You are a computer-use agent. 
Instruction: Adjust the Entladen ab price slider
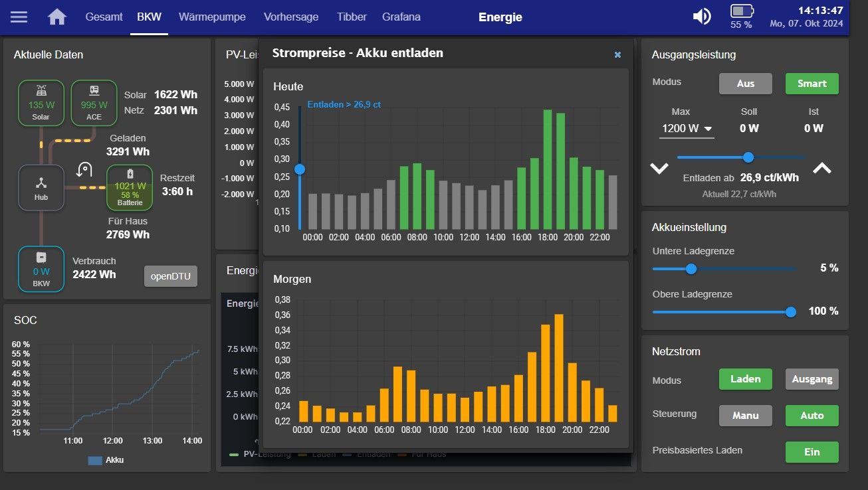pos(740,157)
